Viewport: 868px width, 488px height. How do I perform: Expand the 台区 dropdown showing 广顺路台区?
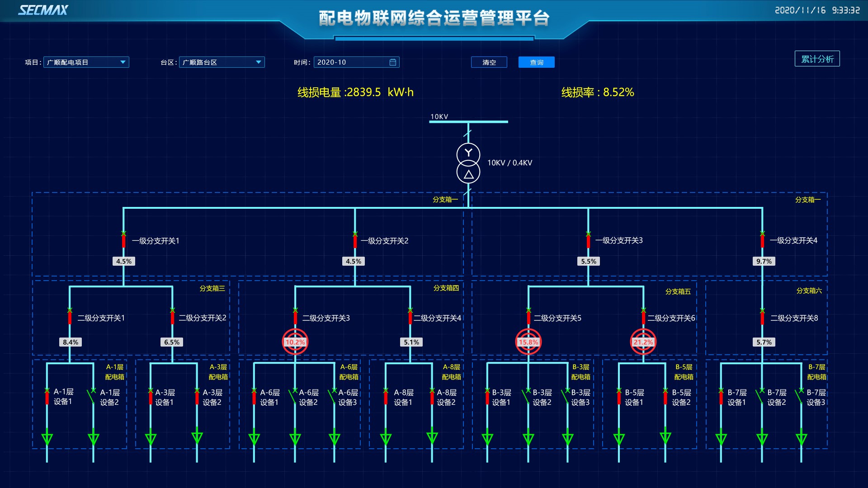pyautogui.click(x=222, y=62)
